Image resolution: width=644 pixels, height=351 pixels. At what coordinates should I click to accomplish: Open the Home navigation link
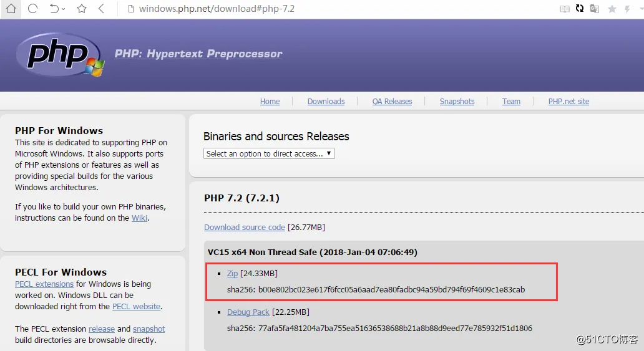tap(270, 102)
